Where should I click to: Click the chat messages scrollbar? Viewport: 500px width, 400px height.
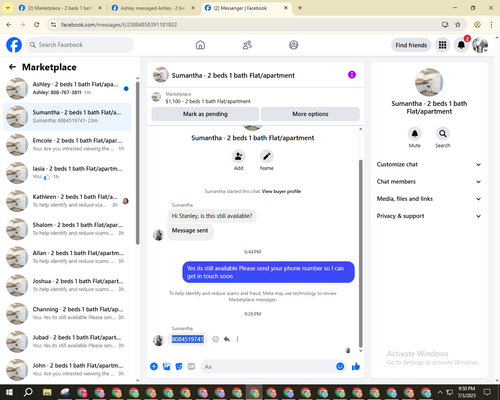tap(360, 253)
